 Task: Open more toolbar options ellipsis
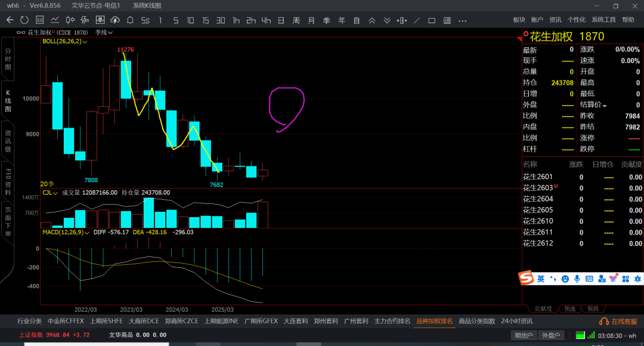pos(463,20)
